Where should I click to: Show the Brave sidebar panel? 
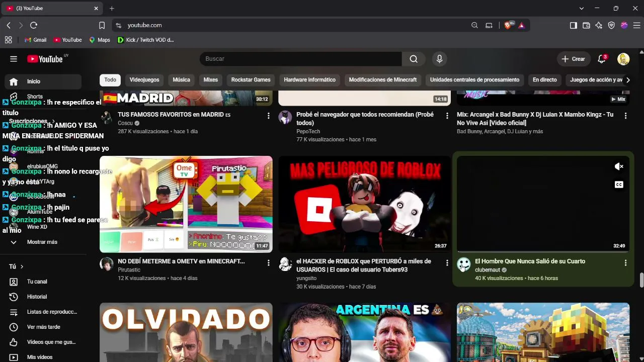(574, 25)
